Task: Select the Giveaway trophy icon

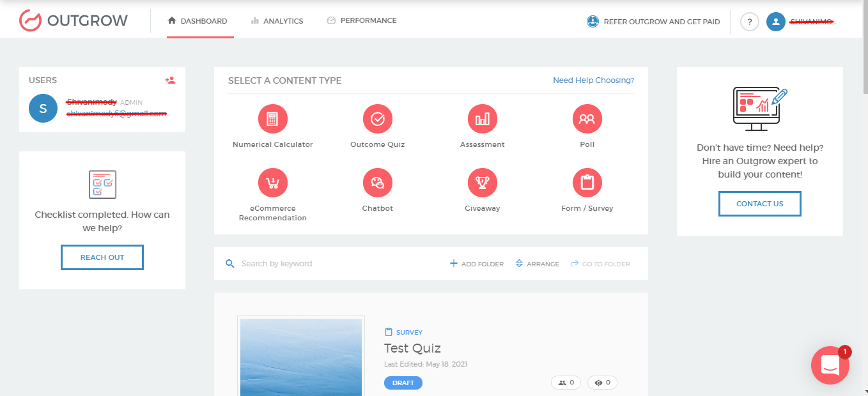Action: 483,183
